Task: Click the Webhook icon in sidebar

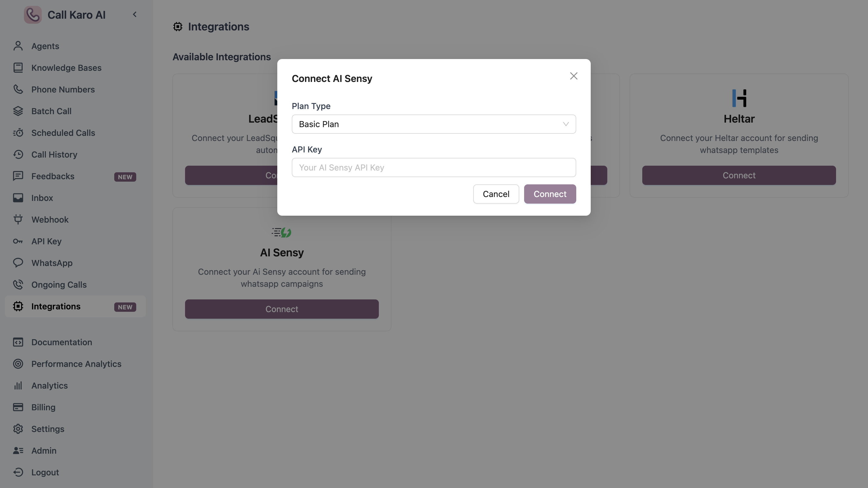Action: (18, 219)
